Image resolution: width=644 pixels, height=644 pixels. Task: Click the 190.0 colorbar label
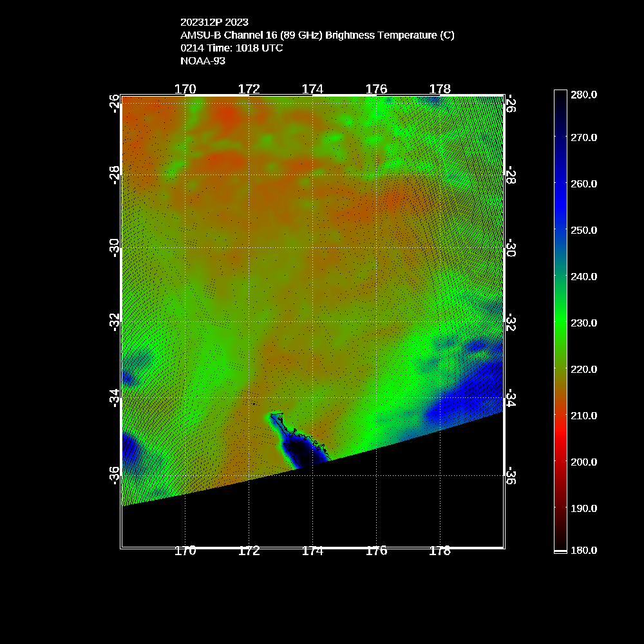(583, 509)
